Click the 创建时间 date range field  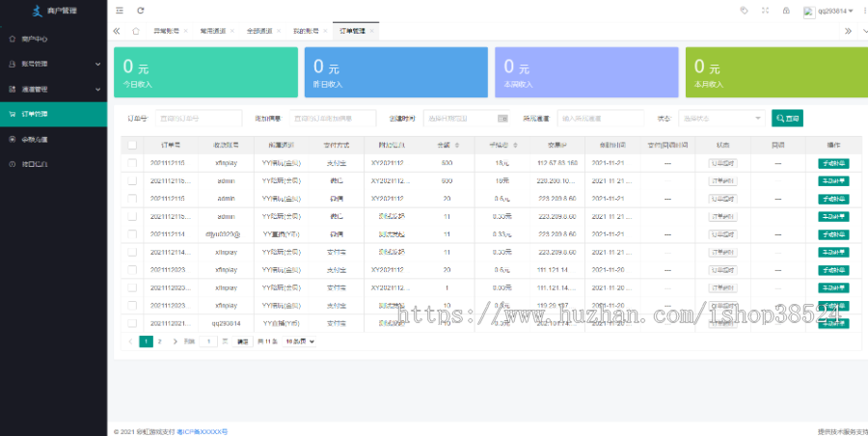(x=466, y=118)
